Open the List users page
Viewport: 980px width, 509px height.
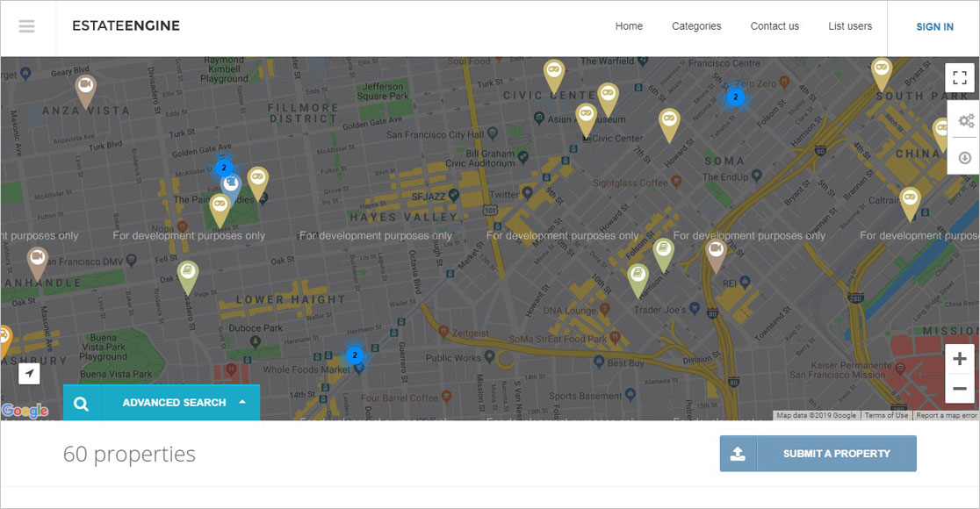point(850,26)
